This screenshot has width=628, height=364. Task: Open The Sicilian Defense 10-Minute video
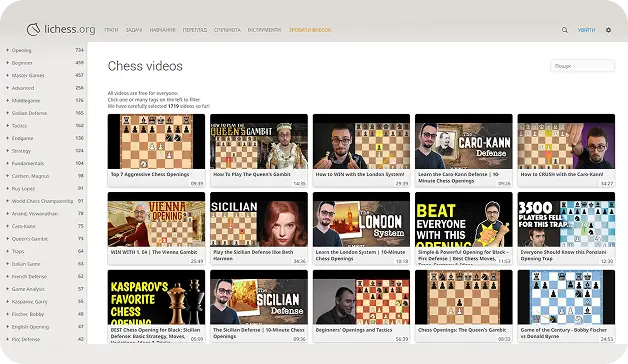click(259, 306)
